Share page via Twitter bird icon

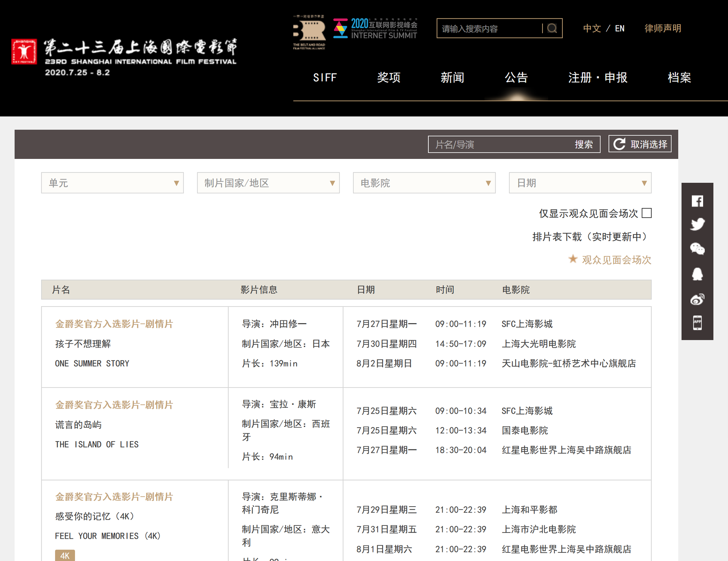697,224
